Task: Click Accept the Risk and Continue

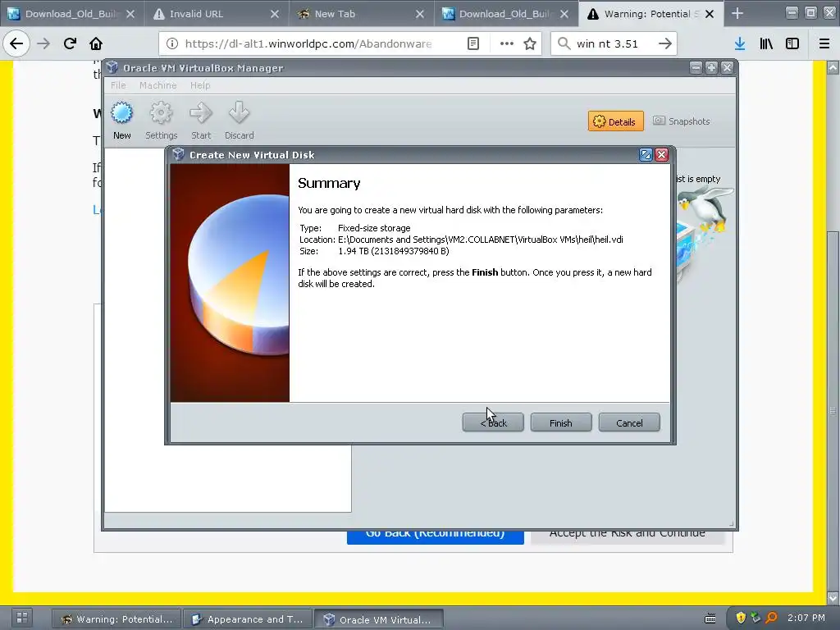Action: click(628, 536)
